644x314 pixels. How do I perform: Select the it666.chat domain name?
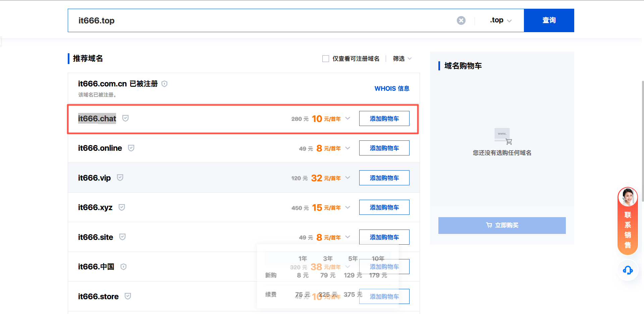pyautogui.click(x=97, y=118)
